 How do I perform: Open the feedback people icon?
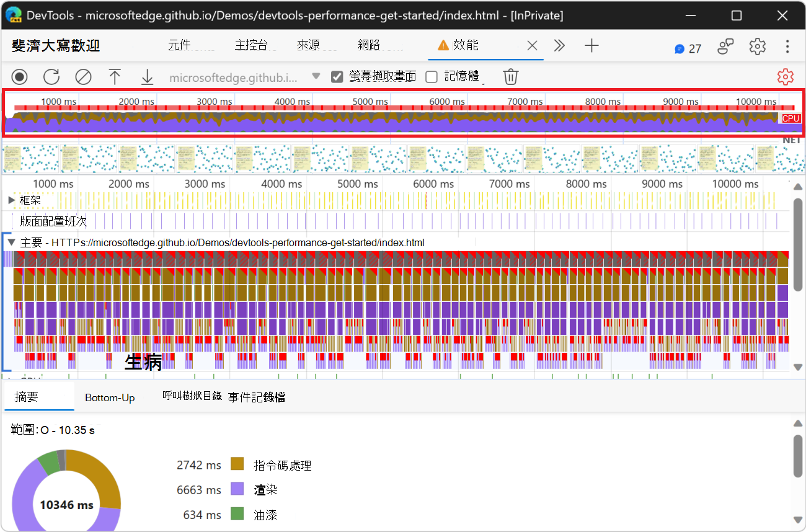[726, 47]
